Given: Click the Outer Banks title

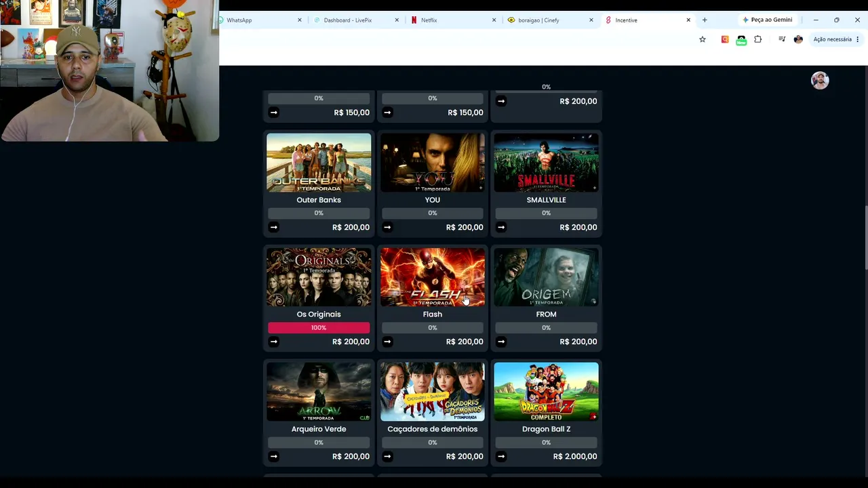Looking at the screenshot, I should tap(319, 200).
